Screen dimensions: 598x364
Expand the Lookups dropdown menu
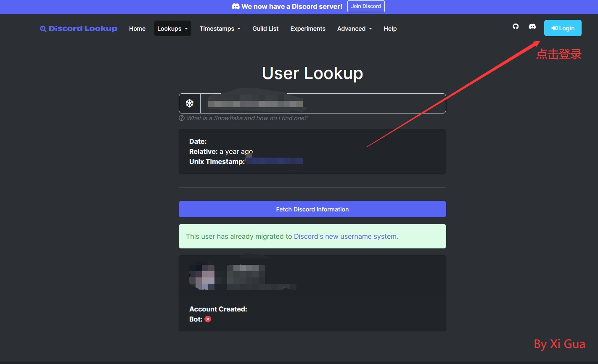click(172, 29)
